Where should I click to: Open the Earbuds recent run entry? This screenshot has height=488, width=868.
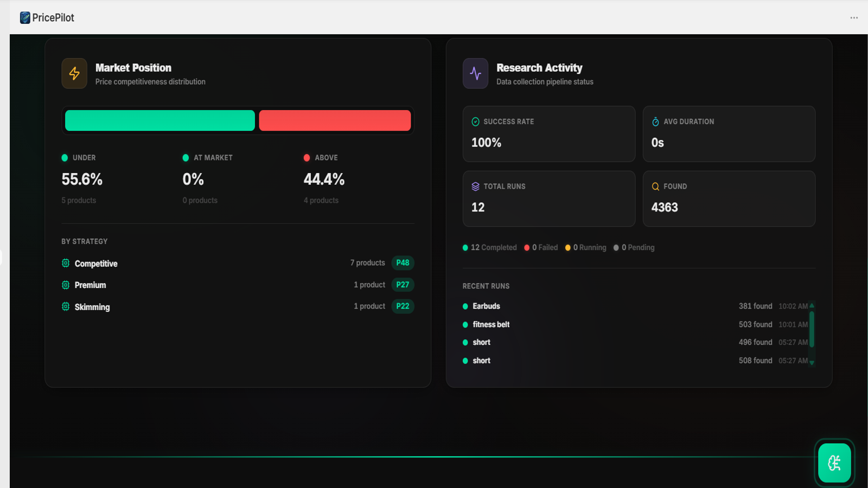click(x=635, y=306)
